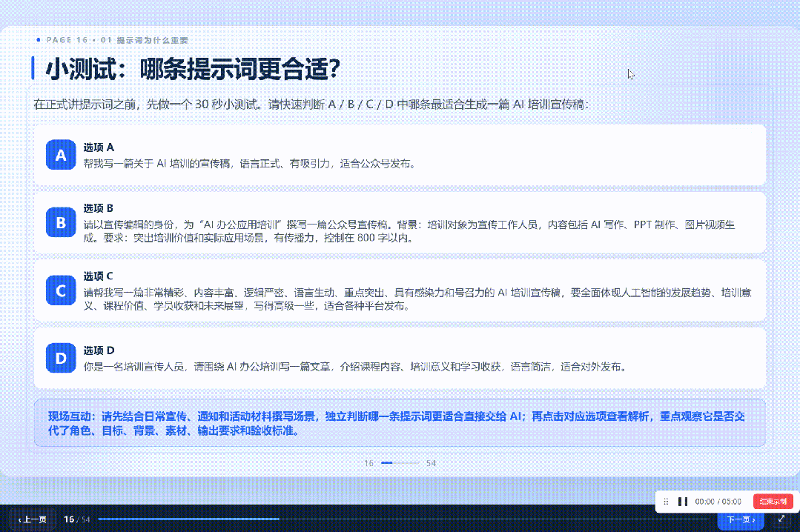800x532 pixels.
Task: Click the red 结束录制 button
Action: pos(773,502)
